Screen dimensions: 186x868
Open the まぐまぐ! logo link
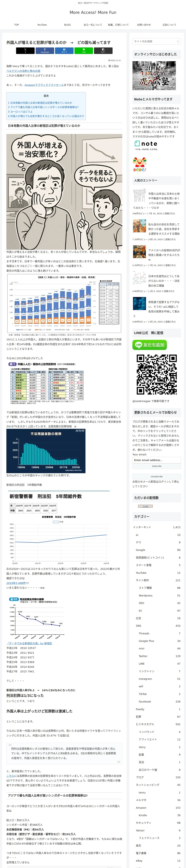tap(139, 164)
